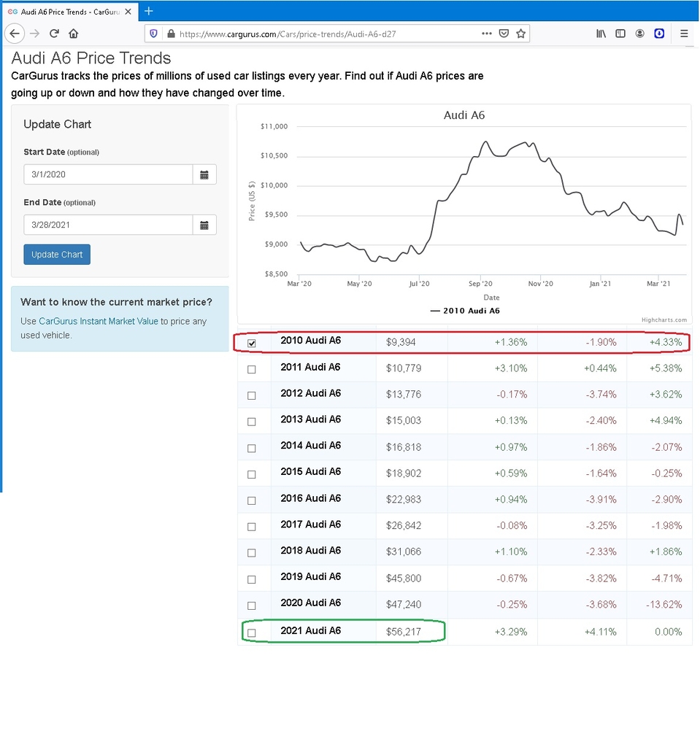Click the 2021 Audi A6 row label
Screen dimensions: 700x747
coord(311,631)
